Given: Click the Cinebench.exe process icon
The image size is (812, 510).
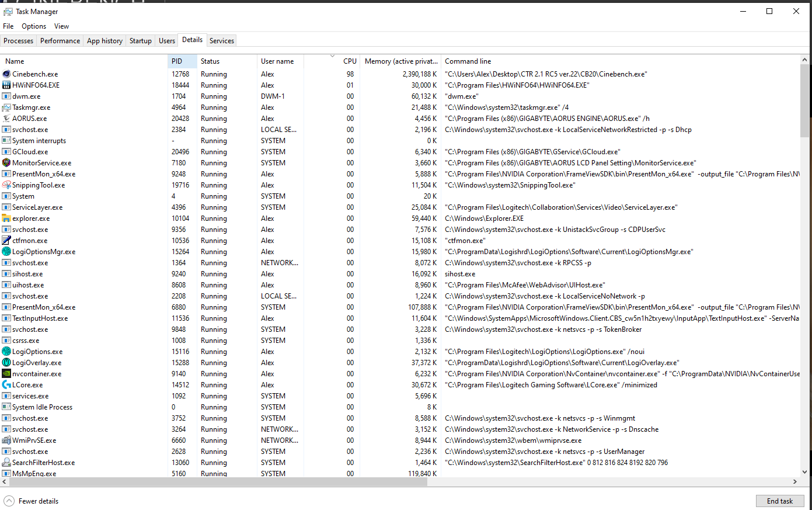Looking at the screenshot, I should (x=6, y=74).
